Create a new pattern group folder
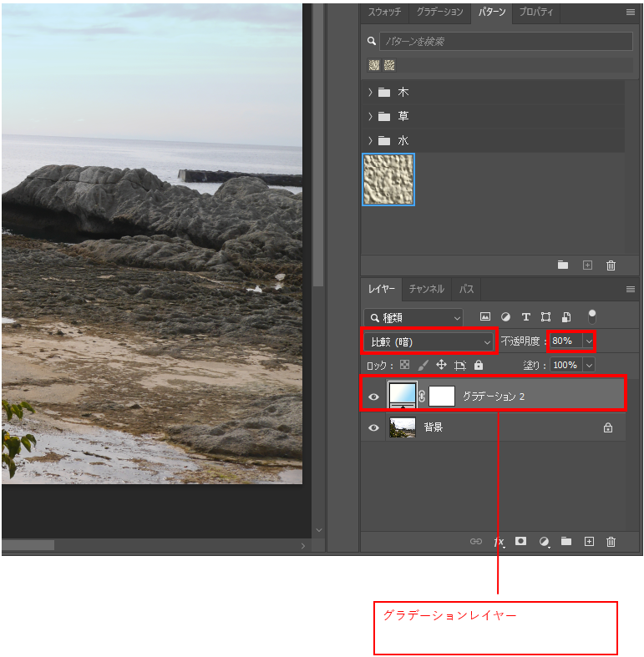The height and width of the screenshot is (657, 644). pos(563,265)
